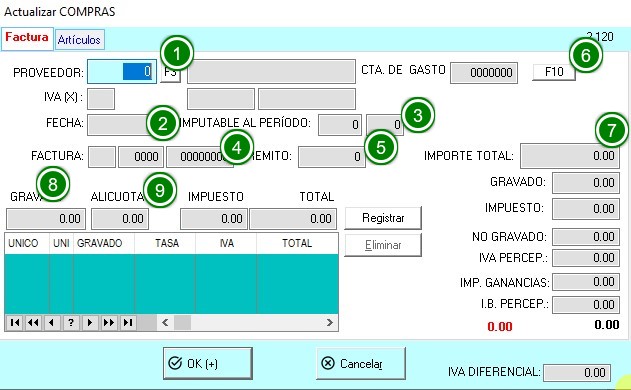Jump to last record in grid navigator
This screenshot has width=631, height=390.
[x=128, y=322]
